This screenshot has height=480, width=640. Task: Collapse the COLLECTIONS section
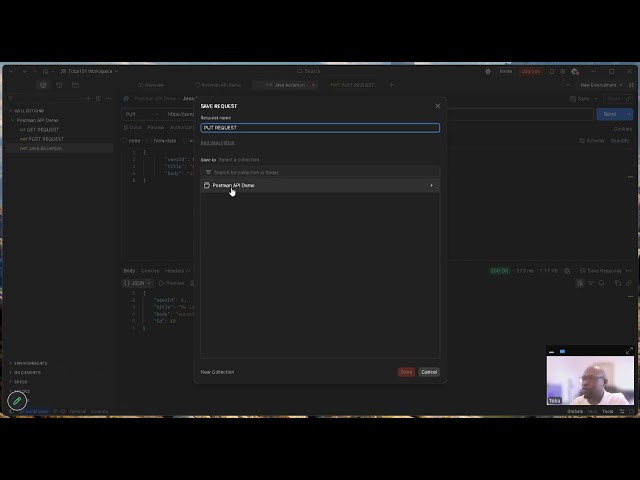pos(11,111)
